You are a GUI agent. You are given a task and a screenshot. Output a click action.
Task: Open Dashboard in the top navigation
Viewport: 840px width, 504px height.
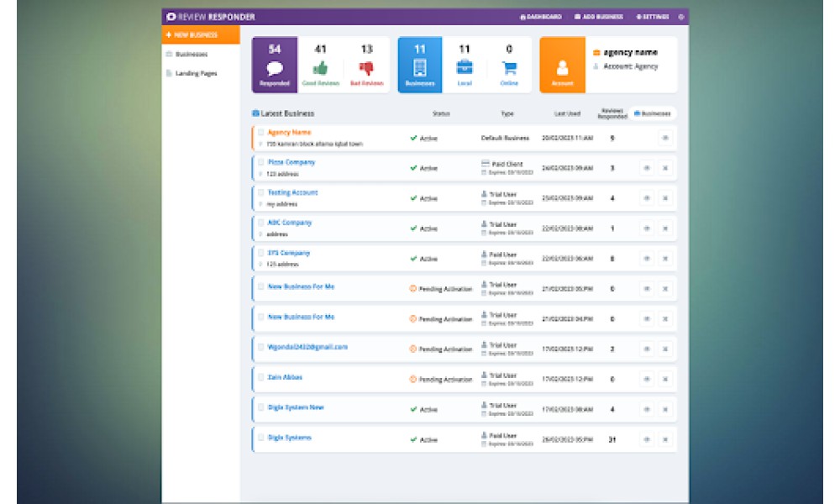coord(540,17)
